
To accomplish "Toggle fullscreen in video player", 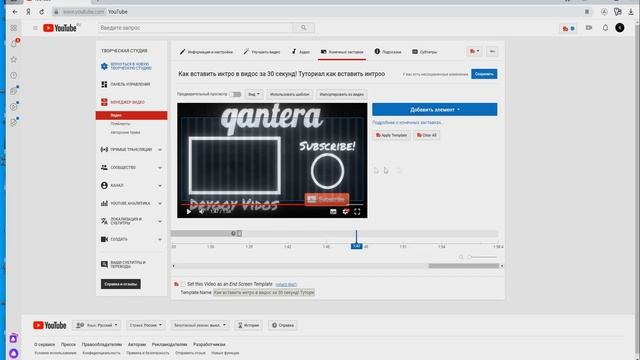I will (357, 211).
